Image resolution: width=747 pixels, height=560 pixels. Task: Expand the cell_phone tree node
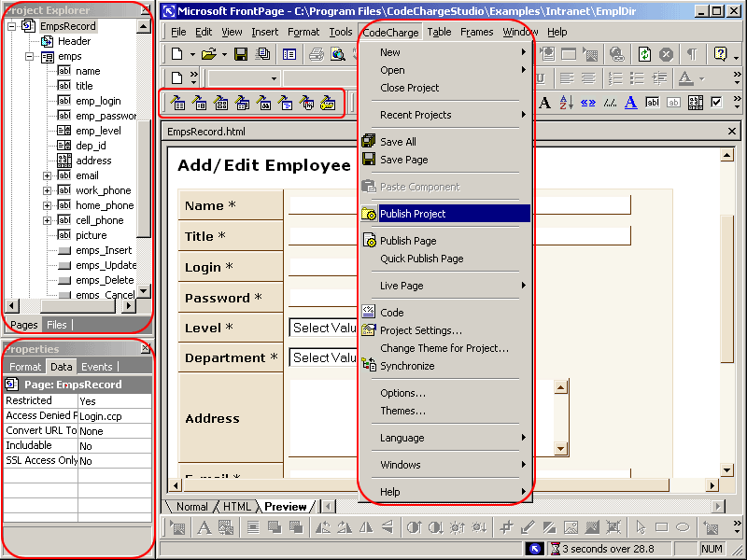(47, 220)
